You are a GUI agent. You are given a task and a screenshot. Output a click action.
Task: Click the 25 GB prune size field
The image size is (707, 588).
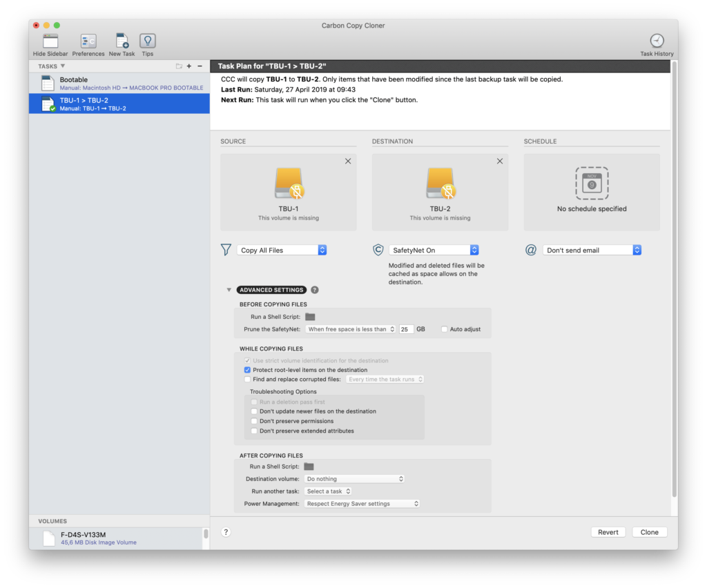coord(406,329)
